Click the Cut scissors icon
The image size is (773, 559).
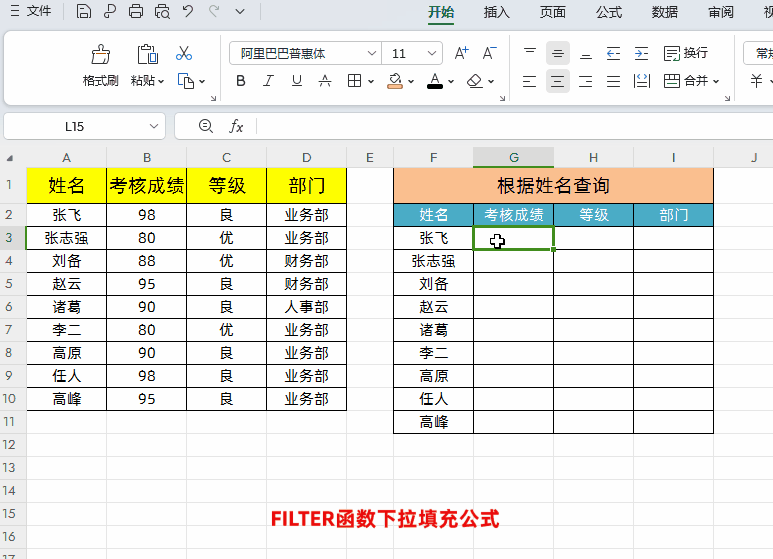(x=184, y=53)
